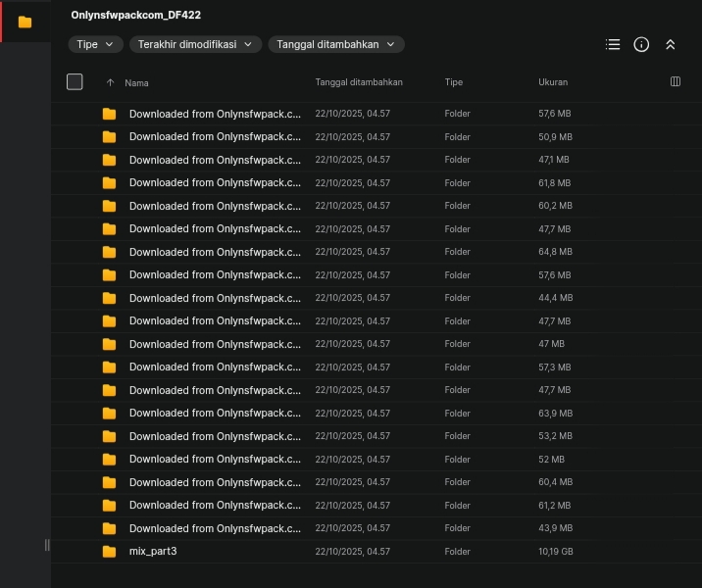This screenshot has height=588, width=702.
Task: Open the column settings icon
Action: (x=676, y=82)
